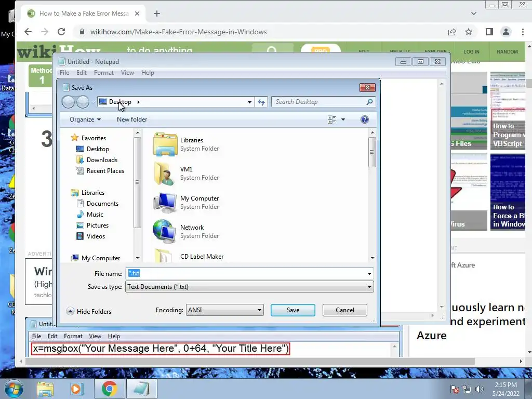Open Notepad's File menu
This screenshot has width=532, height=399.
tap(64, 73)
